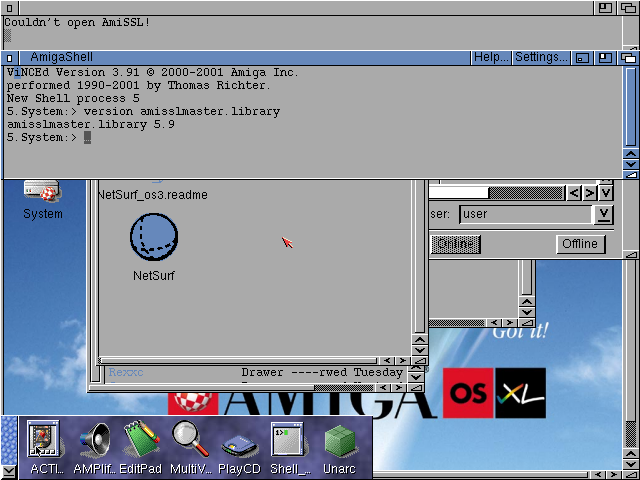Click the AmigaShell depth gadget

pos(628,58)
